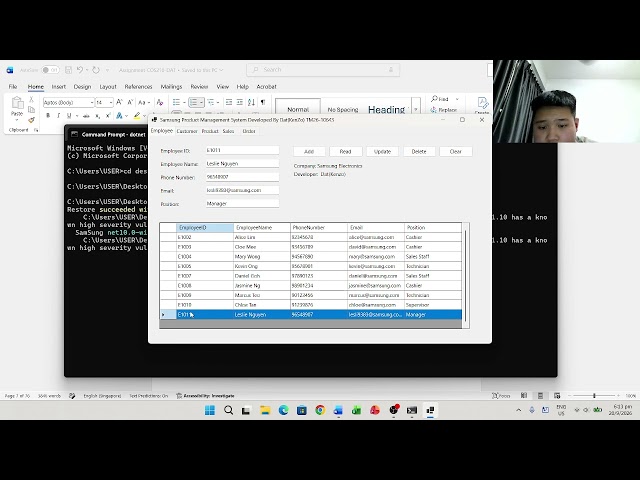Apply Bold formatting in Word

point(48,116)
